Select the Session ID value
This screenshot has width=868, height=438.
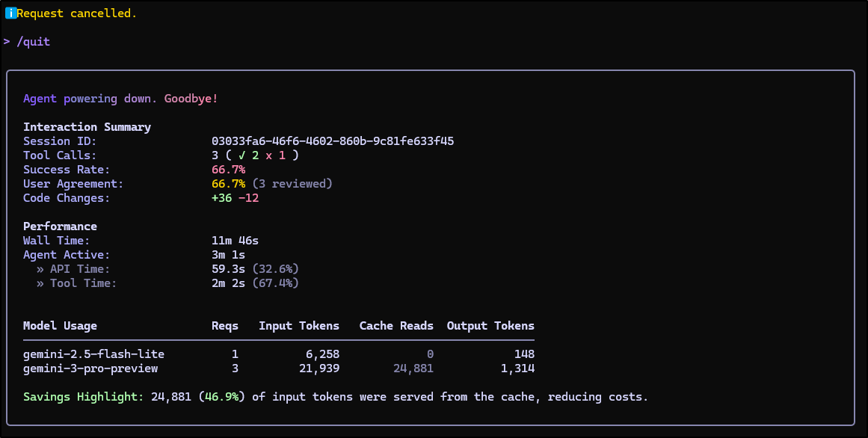point(333,141)
